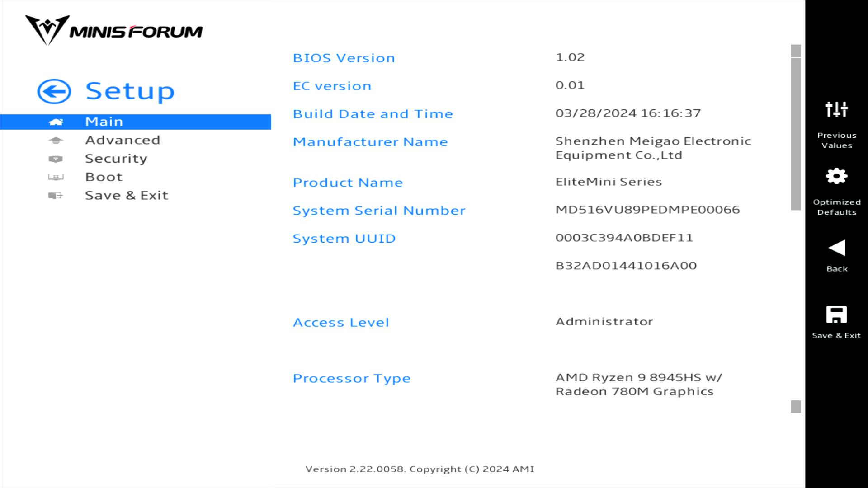Open the Advanced settings tab

pos(123,141)
